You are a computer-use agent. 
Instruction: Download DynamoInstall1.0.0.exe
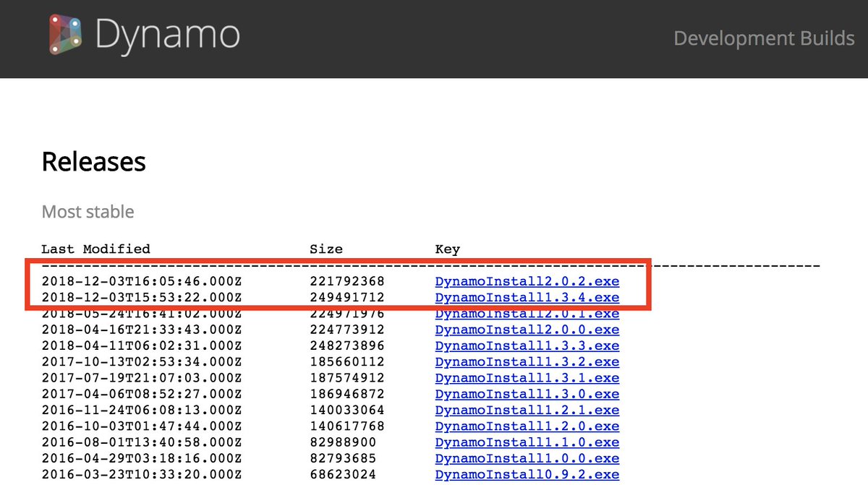[527, 458]
